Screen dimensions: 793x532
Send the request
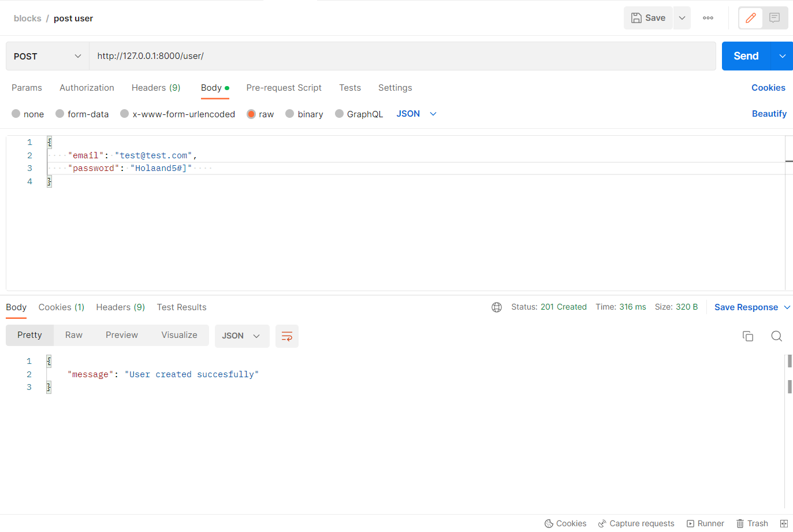(x=745, y=56)
